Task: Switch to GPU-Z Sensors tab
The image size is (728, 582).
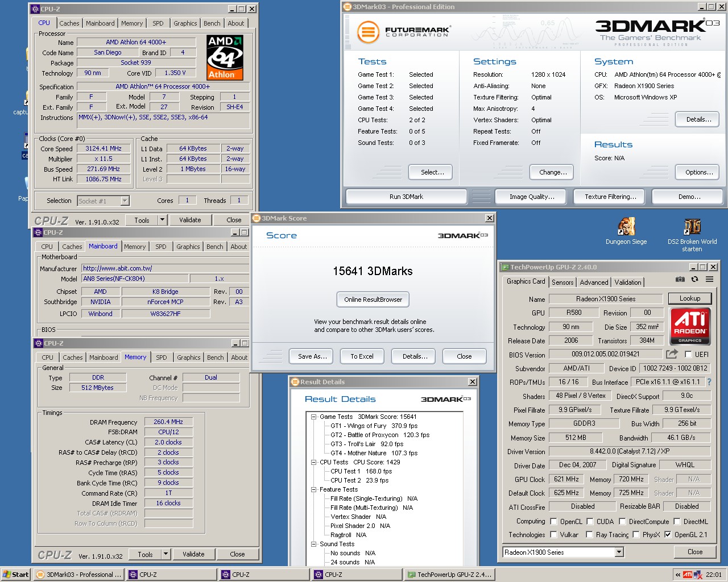Action: tap(562, 282)
